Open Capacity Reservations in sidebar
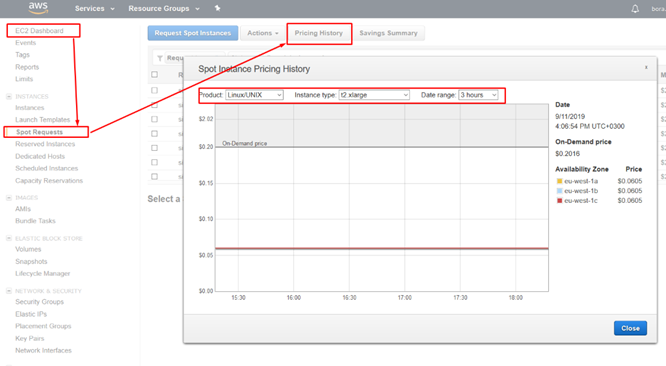 (49, 180)
